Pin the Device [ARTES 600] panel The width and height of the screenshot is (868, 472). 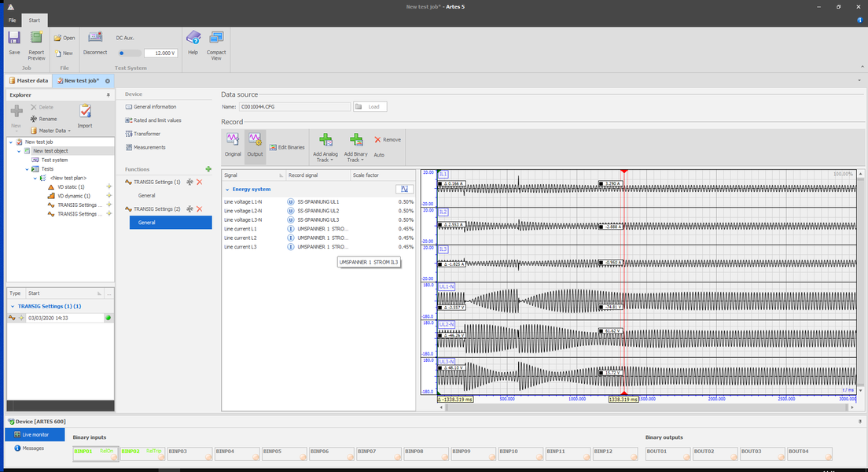pyautogui.click(x=859, y=422)
